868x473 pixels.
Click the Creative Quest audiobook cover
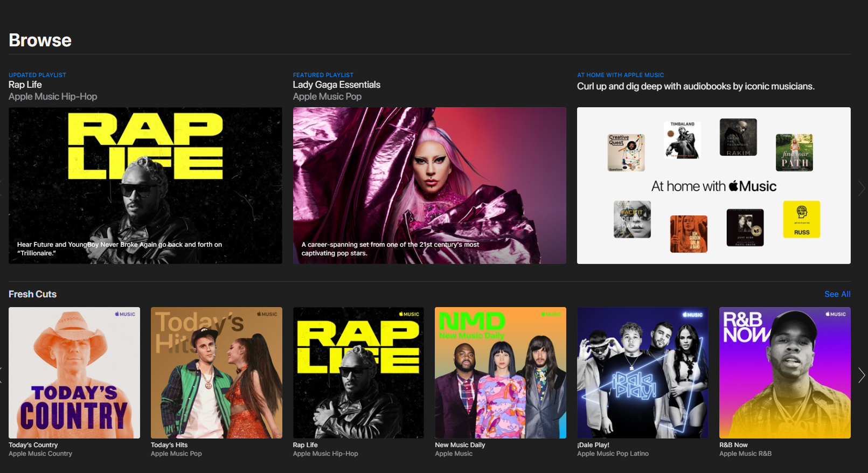tap(626, 153)
